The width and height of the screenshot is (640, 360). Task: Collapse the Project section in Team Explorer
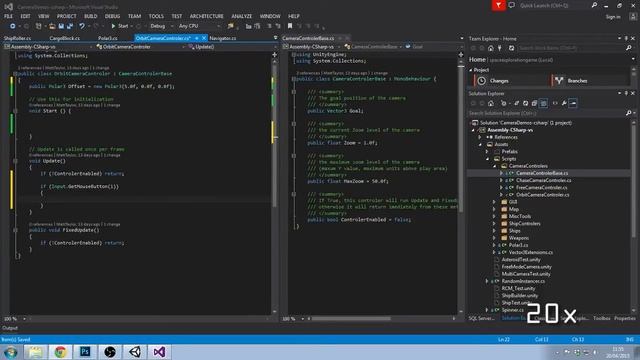[471, 70]
